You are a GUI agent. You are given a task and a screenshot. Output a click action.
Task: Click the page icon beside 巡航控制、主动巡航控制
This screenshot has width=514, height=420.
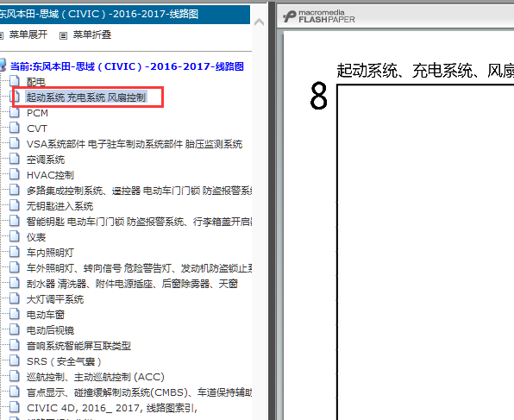point(15,376)
